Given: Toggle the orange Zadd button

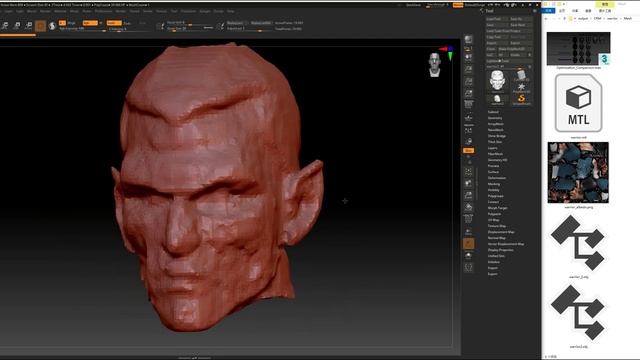Looking at the screenshot, I should tap(114, 23).
